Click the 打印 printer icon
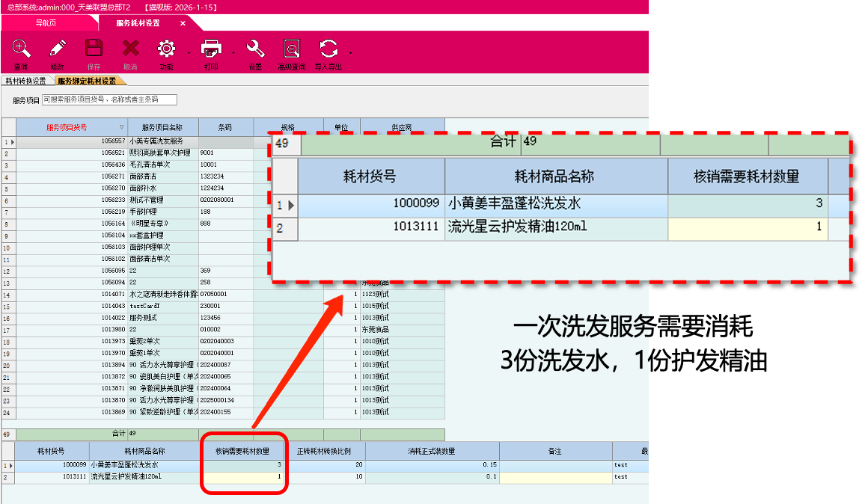Image resolution: width=862 pixels, height=504 pixels. [211, 49]
